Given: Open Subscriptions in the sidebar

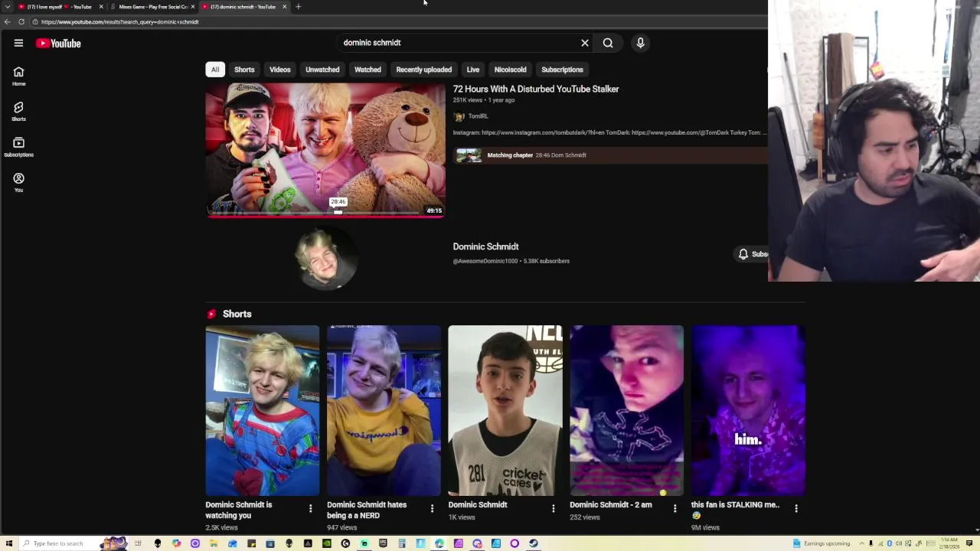Looking at the screenshot, I should (18, 147).
